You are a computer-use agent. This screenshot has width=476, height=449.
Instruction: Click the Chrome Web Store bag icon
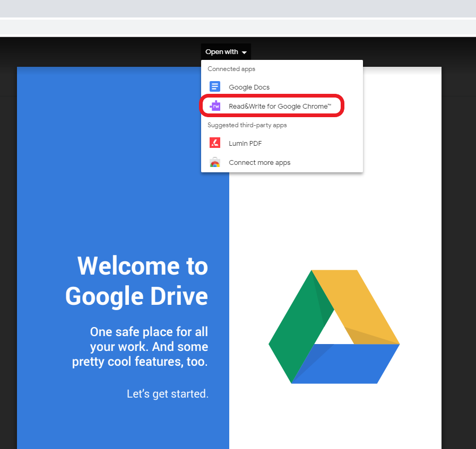(x=215, y=162)
